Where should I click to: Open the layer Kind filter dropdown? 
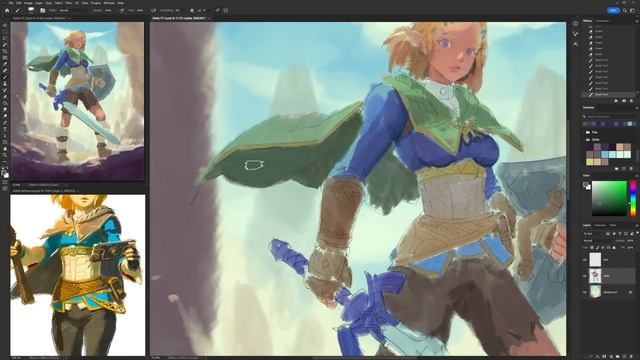pyautogui.click(x=592, y=233)
